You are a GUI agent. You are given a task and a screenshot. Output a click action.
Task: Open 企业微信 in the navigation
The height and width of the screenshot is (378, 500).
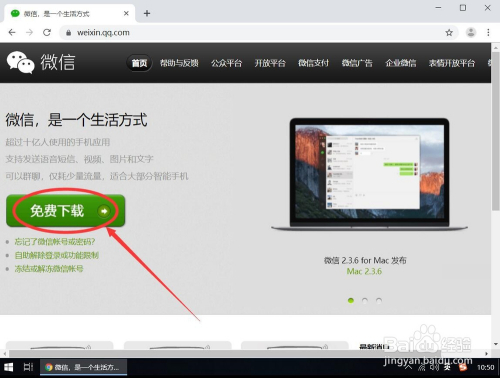(x=401, y=63)
